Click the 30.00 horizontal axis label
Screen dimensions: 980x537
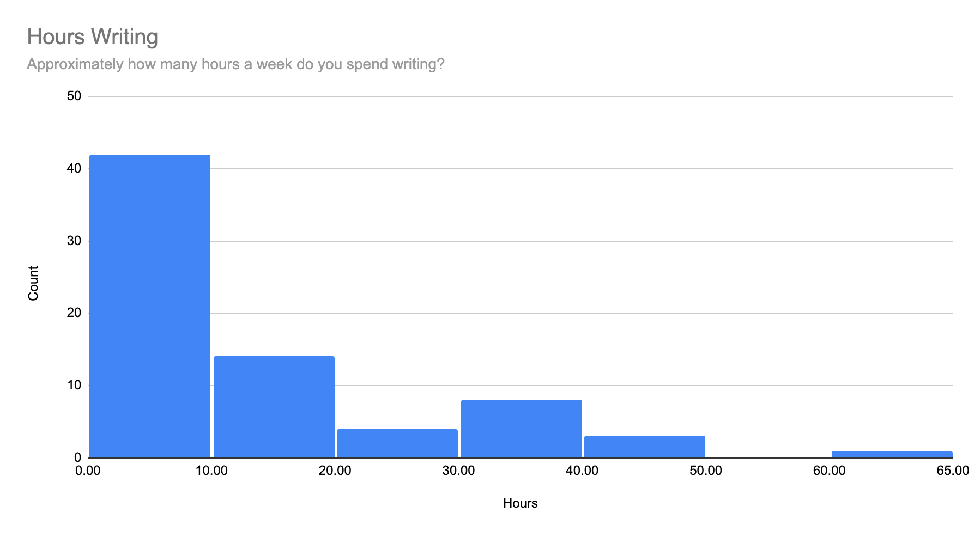[458, 471]
